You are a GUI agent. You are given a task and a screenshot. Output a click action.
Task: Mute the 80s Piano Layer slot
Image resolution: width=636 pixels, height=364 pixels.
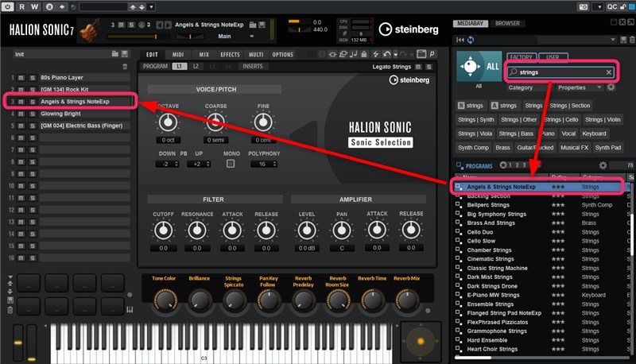[21, 77]
